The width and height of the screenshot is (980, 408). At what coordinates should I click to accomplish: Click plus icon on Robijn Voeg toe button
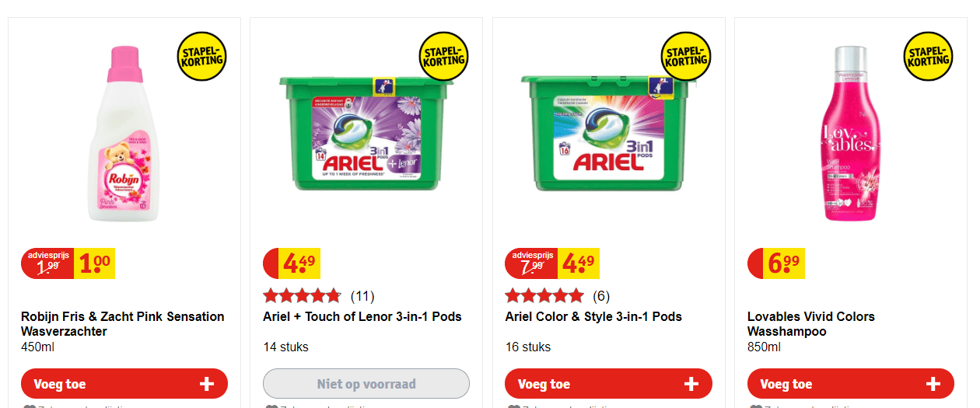click(x=207, y=384)
